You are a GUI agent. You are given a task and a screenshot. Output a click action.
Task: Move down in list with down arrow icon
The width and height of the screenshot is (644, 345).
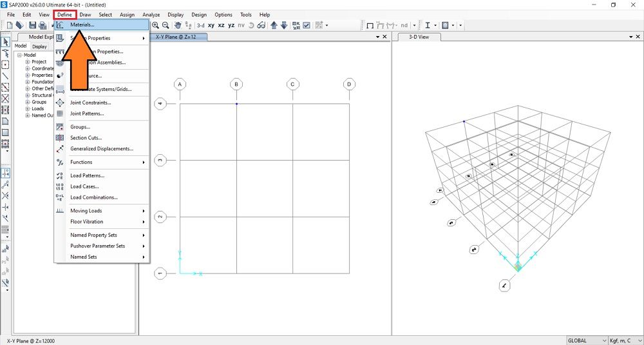pyautogui.click(x=284, y=26)
